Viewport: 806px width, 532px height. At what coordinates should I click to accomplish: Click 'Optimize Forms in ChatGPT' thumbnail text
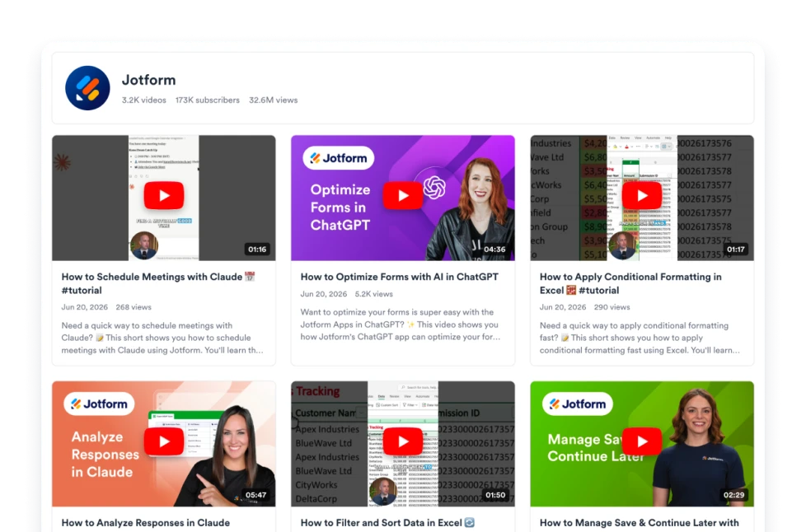[x=340, y=208]
